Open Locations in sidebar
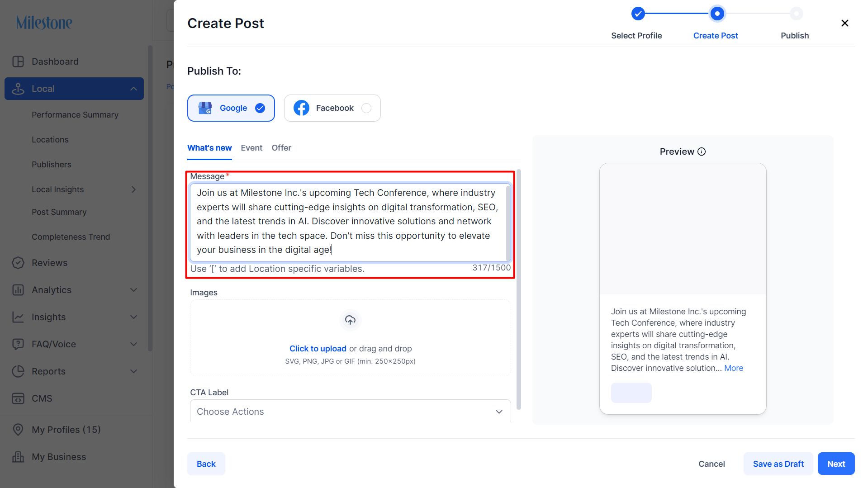This screenshot has height=488, width=868. [x=50, y=140]
